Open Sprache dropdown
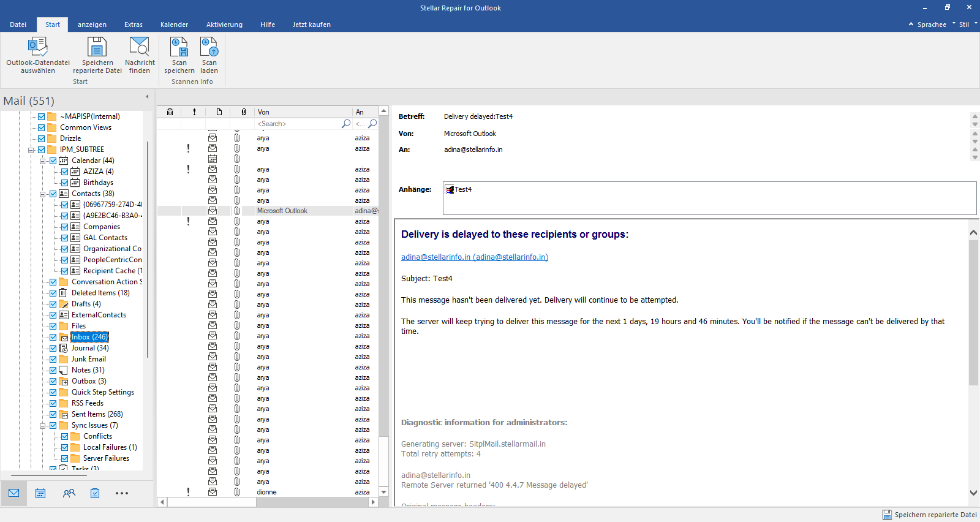Screen dimensions: 980x522 click(935, 25)
